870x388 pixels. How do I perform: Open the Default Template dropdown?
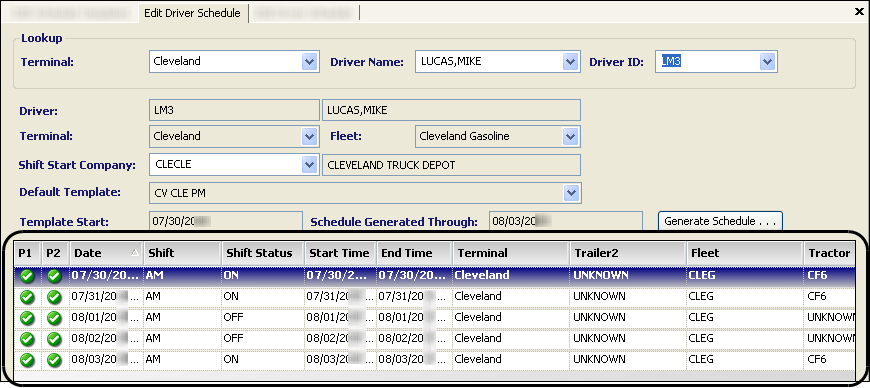coord(570,193)
